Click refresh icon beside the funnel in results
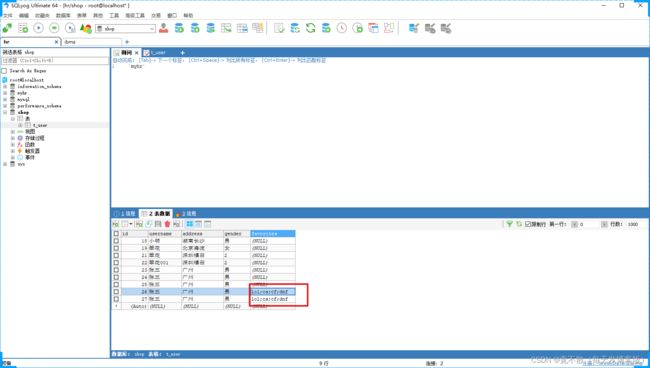The width and height of the screenshot is (650, 368). (519, 224)
